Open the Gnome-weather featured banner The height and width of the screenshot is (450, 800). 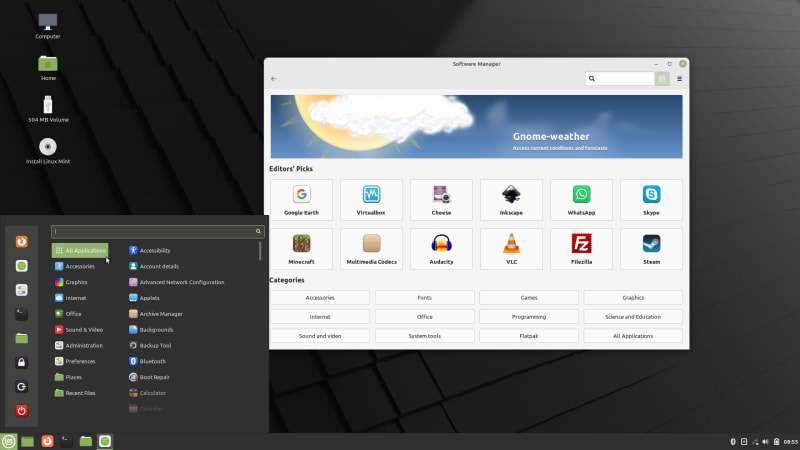click(476, 127)
